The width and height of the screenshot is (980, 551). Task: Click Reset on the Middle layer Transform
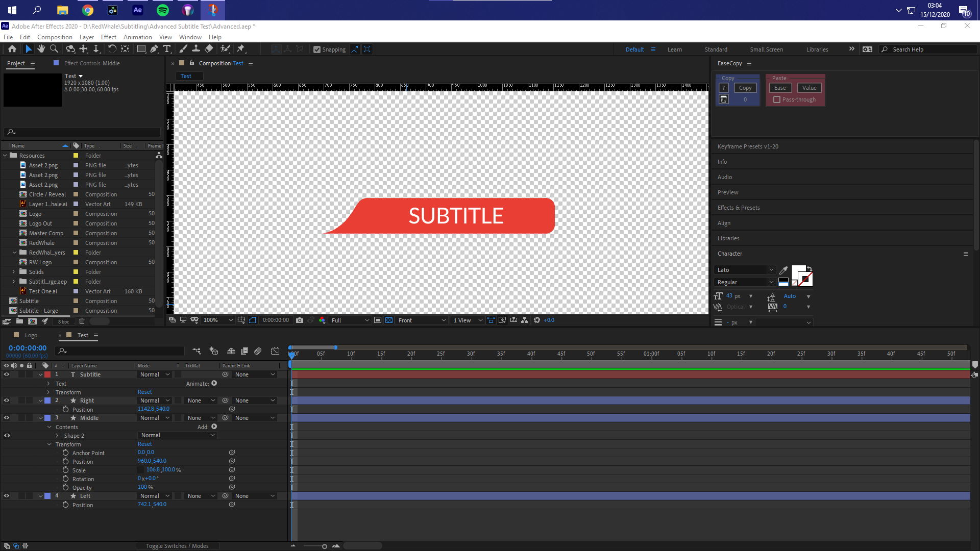[144, 443]
